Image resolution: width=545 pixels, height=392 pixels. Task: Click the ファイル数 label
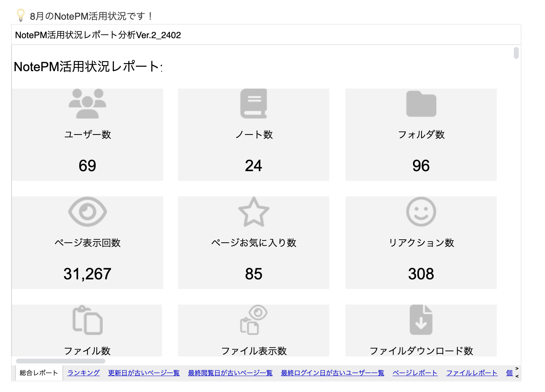click(87, 351)
